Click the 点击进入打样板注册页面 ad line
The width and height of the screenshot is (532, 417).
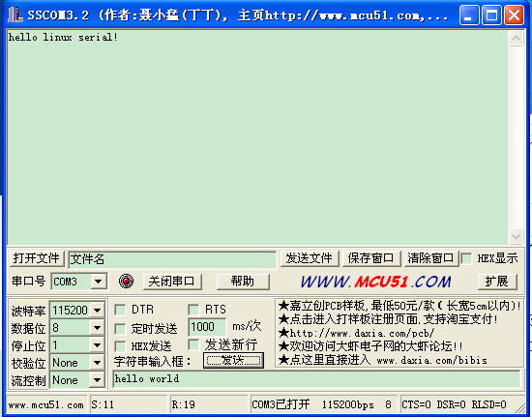(388, 319)
